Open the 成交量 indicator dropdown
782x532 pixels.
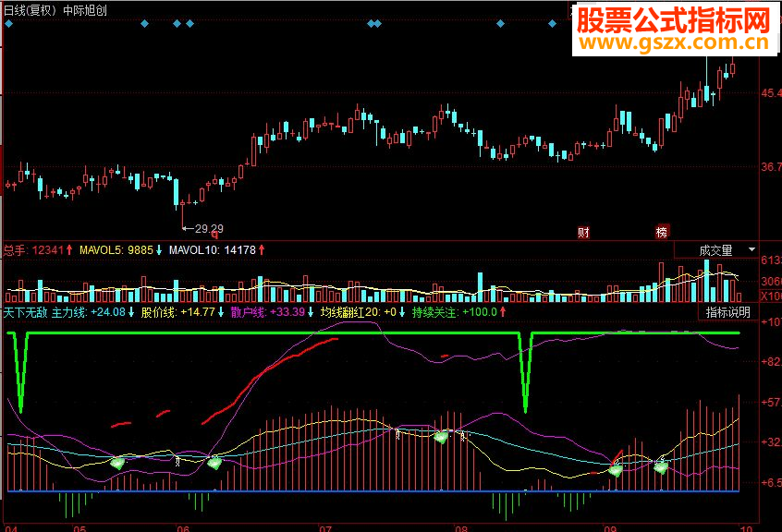click(715, 250)
